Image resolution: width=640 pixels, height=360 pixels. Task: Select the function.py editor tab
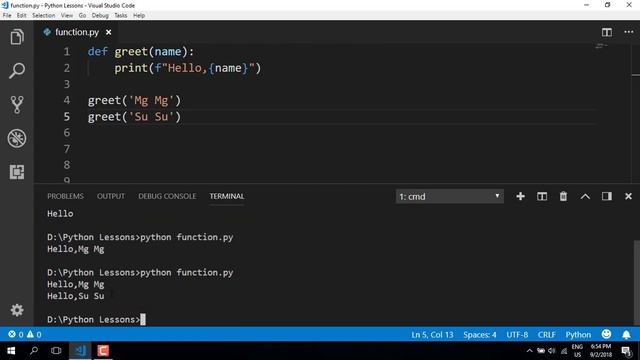(x=77, y=32)
